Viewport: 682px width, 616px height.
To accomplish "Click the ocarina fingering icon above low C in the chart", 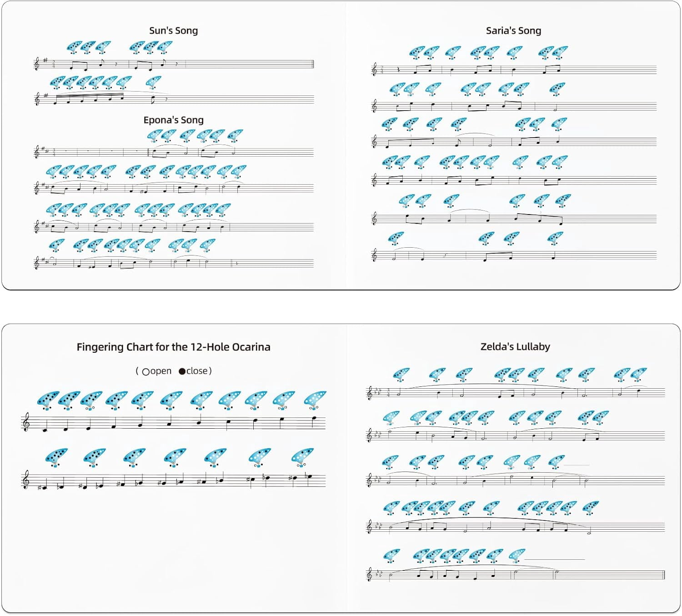I will 48,400.
